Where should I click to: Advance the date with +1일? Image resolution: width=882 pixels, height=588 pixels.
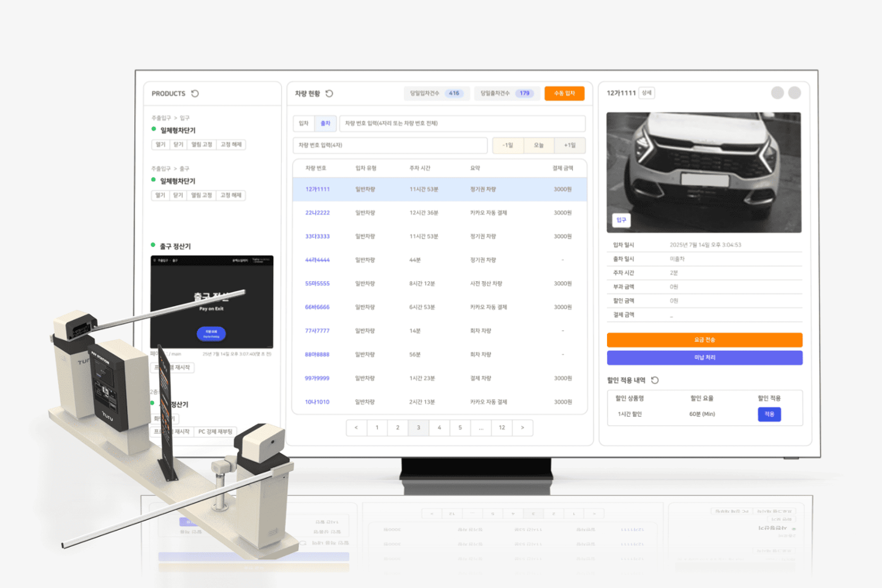click(x=570, y=145)
